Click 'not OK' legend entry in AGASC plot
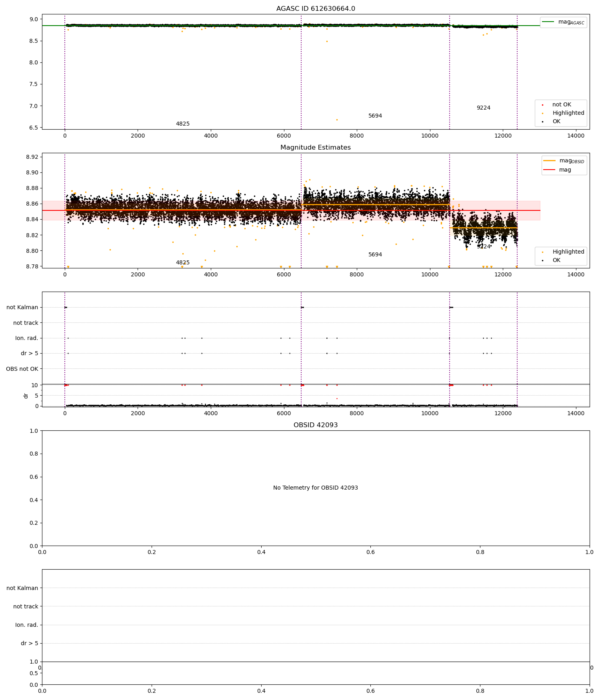 coord(556,105)
